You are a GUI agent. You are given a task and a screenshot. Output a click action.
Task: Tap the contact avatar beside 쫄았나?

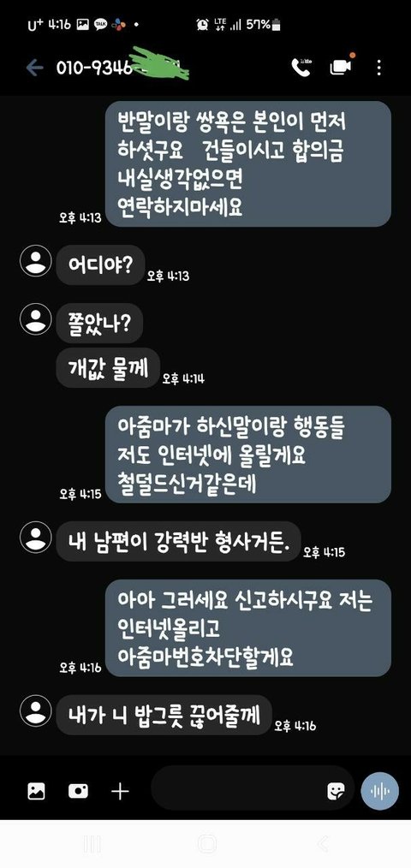pyautogui.click(x=35, y=318)
